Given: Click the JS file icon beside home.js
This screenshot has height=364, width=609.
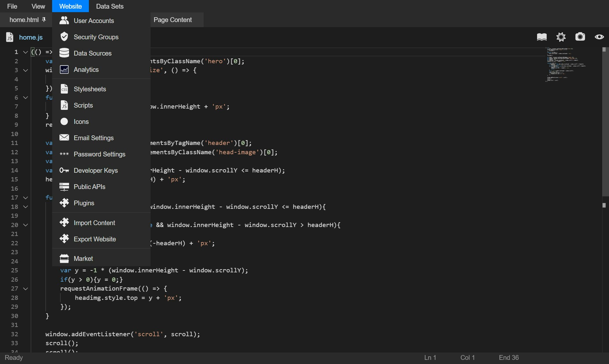Looking at the screenshot, I should coord(10,37).
